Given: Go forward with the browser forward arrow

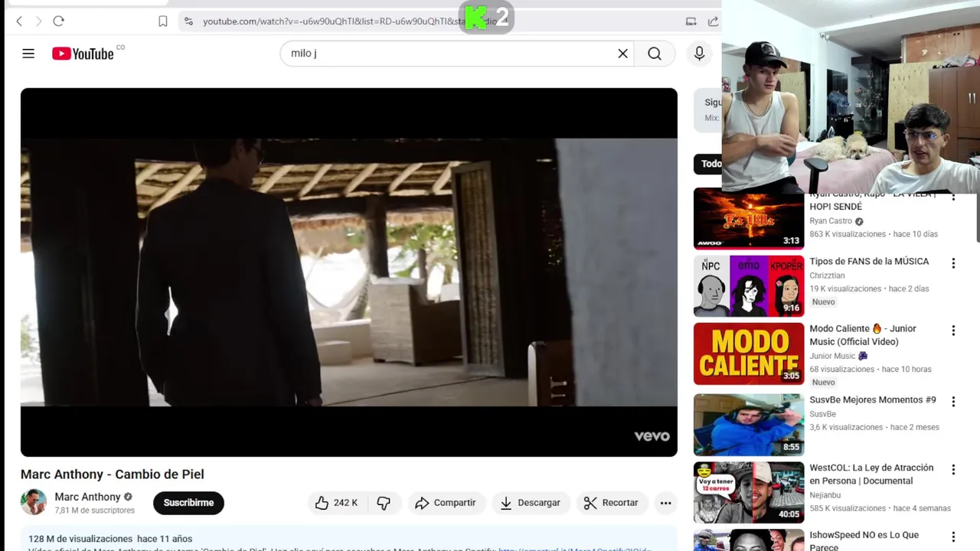Looking at the screenshot, I should pos(38,21).
